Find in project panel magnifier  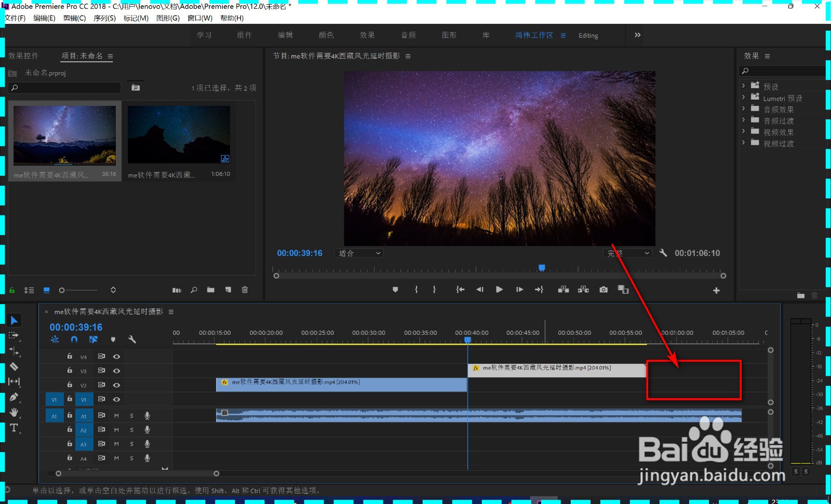tap(194, 290)
